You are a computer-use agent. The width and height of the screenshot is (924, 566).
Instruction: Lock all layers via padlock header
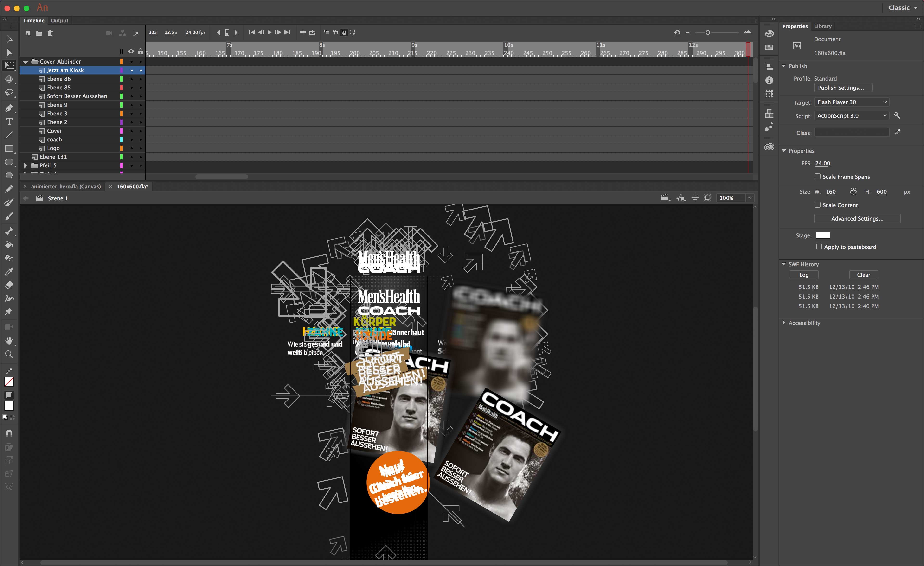(140, 51)
